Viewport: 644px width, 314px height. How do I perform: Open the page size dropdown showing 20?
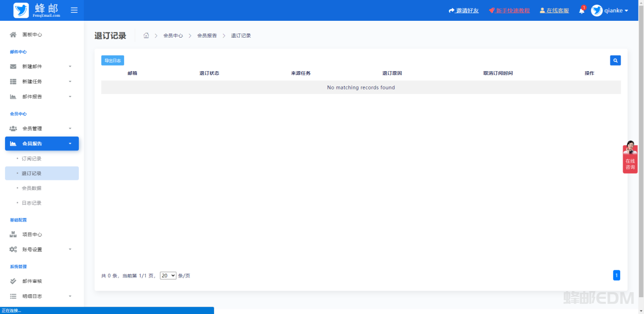tap(168, 275)
